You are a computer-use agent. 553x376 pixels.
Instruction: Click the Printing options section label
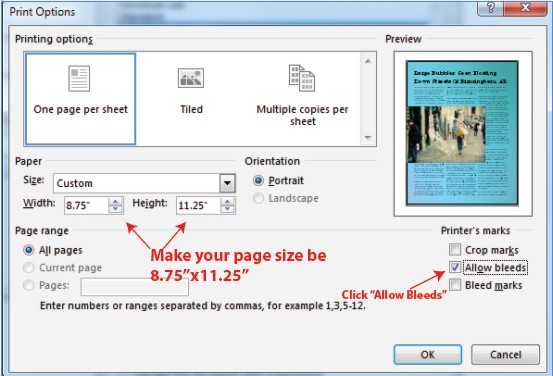[54, 39]
